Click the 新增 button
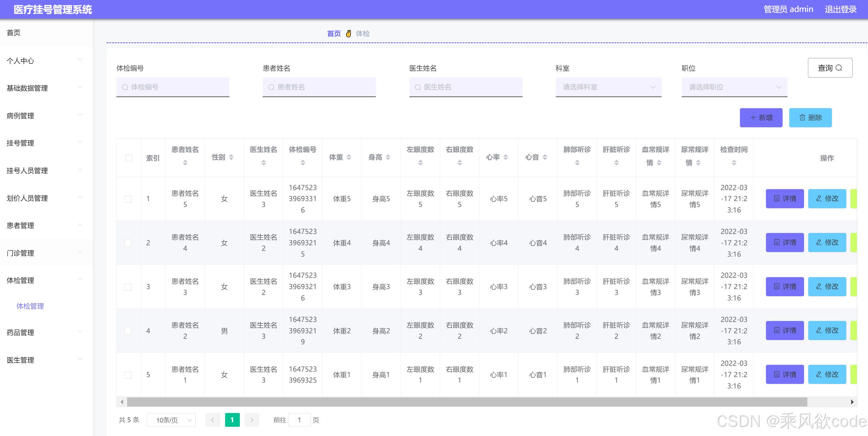The height and width of the screenshot is (436, 868). pos(761,118)
